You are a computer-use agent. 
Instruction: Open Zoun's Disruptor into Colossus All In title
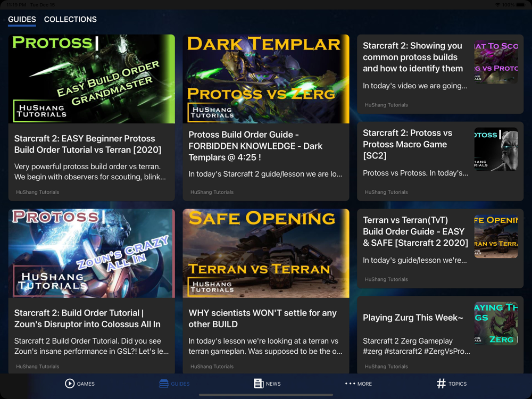click(87, 319)
